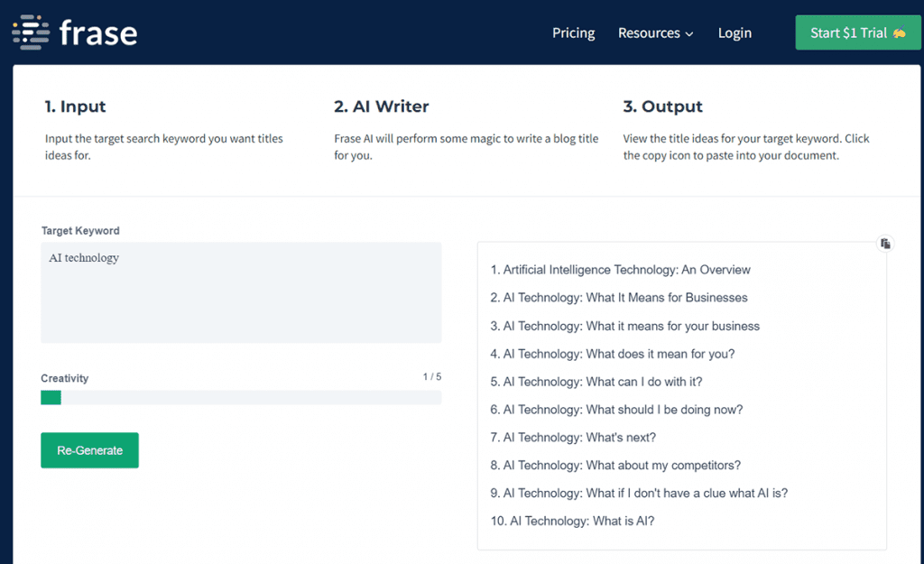Select title 6 What should I be doing now
Image resolution: width=924 pixels, height=564 pixels.
click(x=616, y=410)
